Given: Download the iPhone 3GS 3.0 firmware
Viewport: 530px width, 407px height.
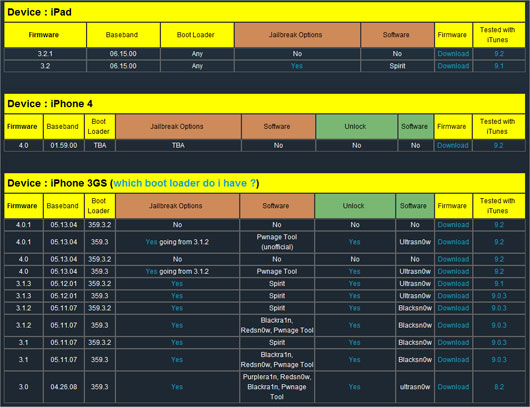Looking at the screenshot, I should [453, 387].
